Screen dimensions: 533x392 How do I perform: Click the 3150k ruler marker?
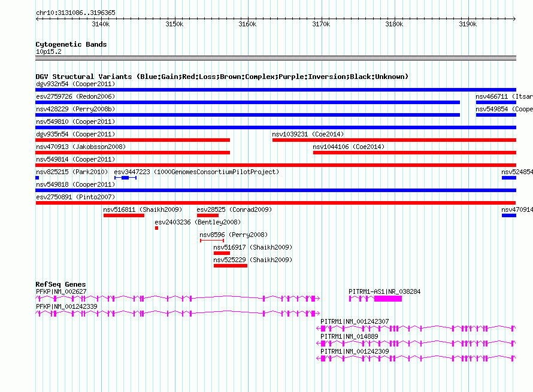click(x=174, y=24)
